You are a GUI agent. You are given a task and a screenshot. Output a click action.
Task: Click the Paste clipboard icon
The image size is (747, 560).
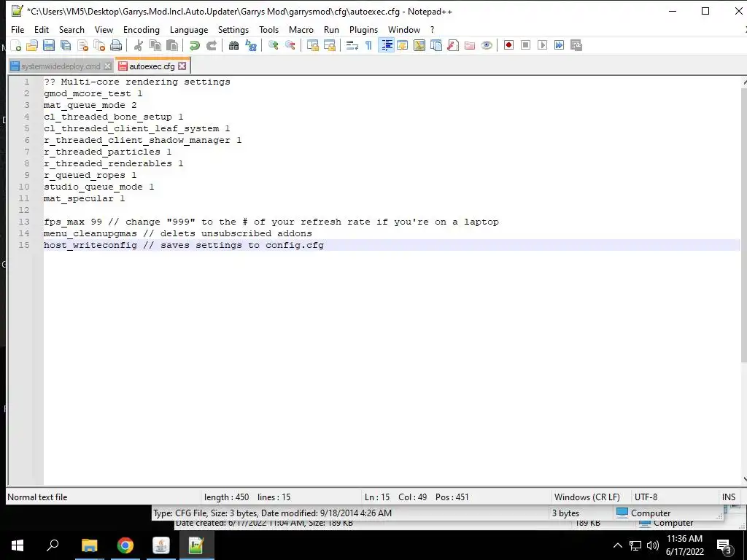point(172,45)
